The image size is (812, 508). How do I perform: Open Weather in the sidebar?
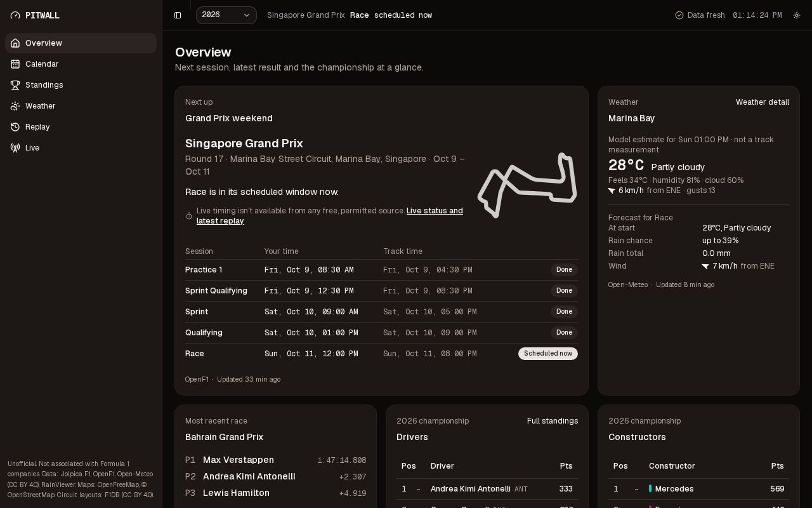pos(81,106)
